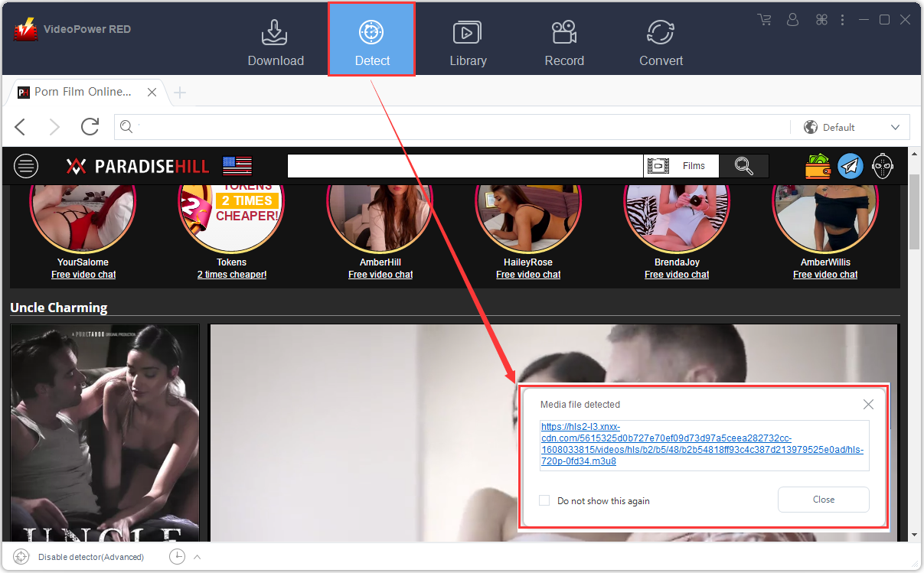Switch to the Detect tab
This screenshot has width=924, height=573.
(x=372, y=39)
